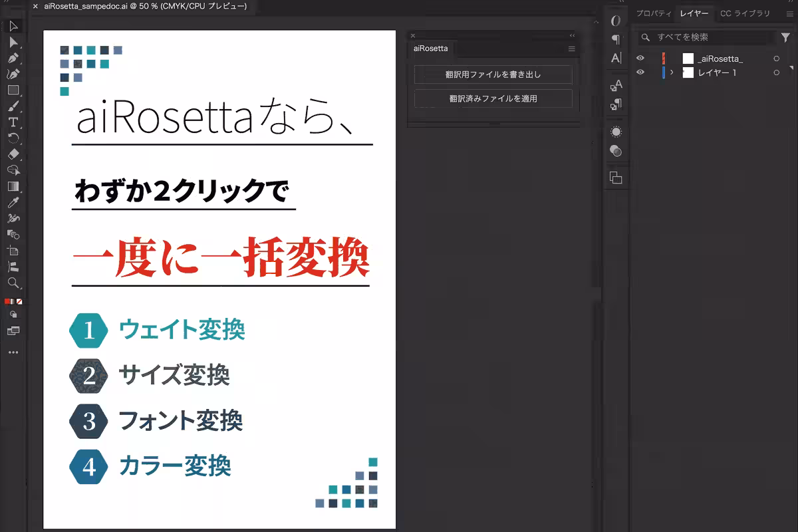Image resolution: width=798 pixels, height=532 pixels.
Task: Click the レイヤー 1 layer thumbnail
Action: (x=688, y=72)
